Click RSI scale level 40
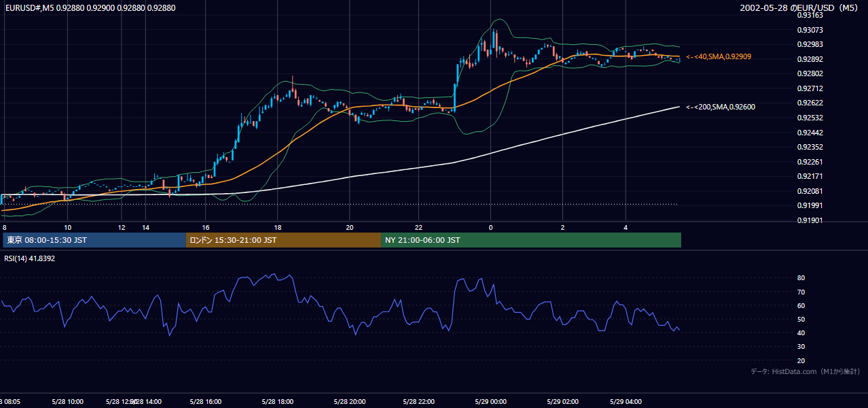 coord(801,333)
